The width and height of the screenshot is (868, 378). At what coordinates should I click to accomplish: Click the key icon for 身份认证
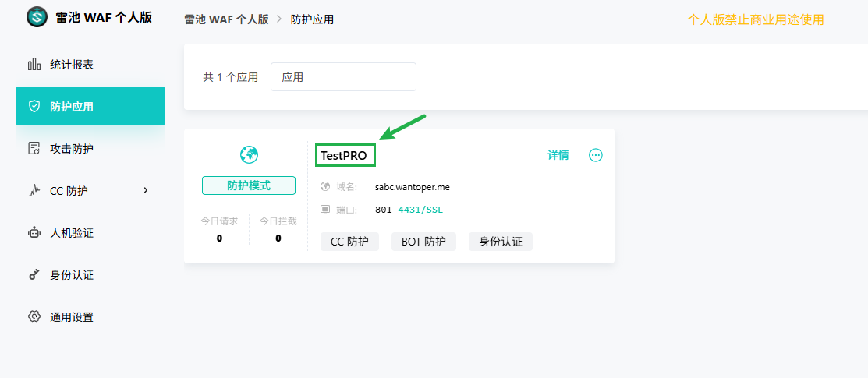click(34, 275)
